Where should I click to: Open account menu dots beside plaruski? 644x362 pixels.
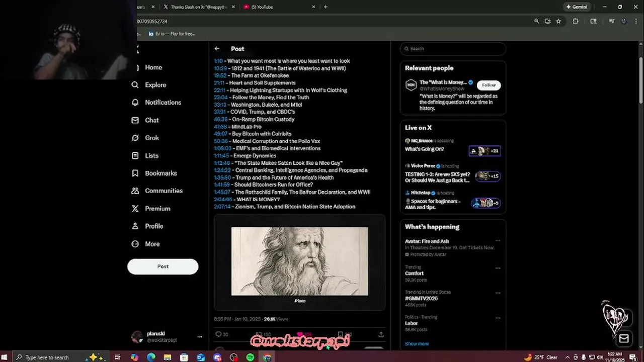click(200, 337)
